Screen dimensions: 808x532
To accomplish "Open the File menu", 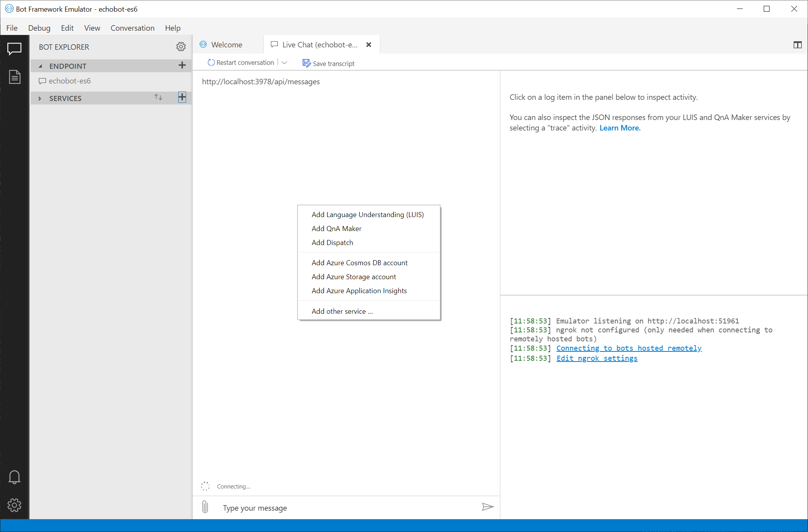I will tap(12, 28).
